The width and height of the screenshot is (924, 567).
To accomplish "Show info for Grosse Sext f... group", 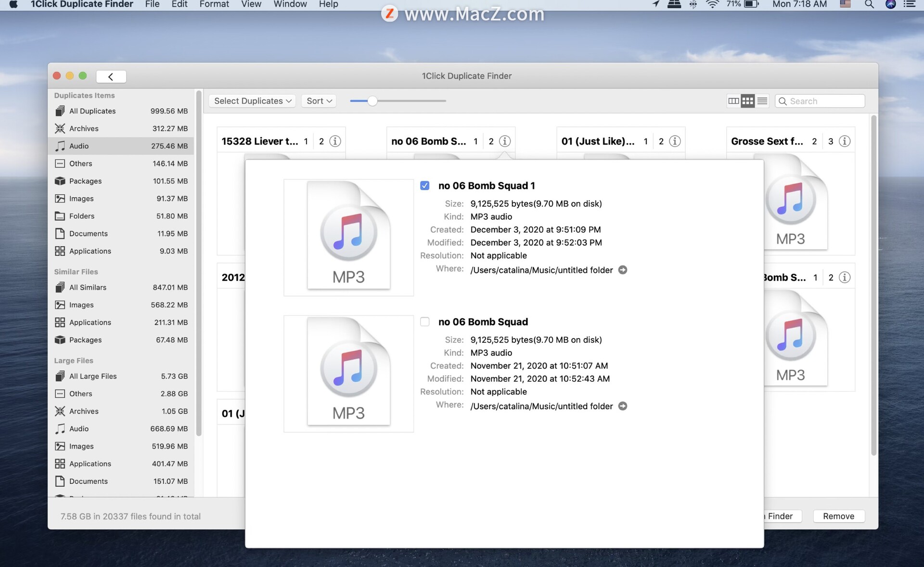I will click(x=845, y=141).
